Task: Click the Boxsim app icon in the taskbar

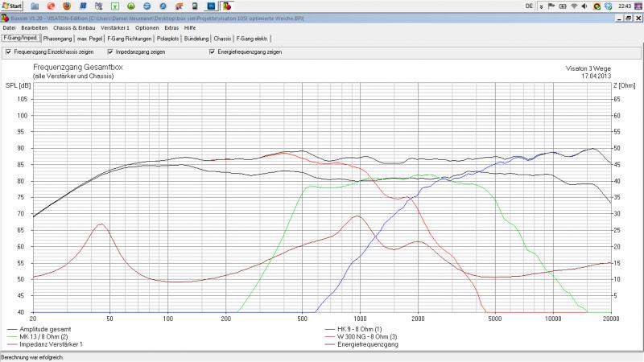Action: tap(228, 6)
